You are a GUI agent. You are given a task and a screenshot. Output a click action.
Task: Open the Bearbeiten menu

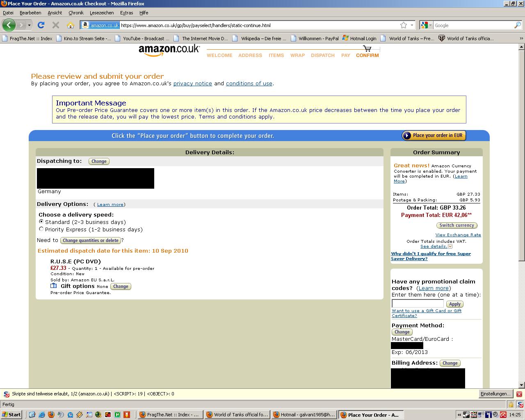coord(30,13)
